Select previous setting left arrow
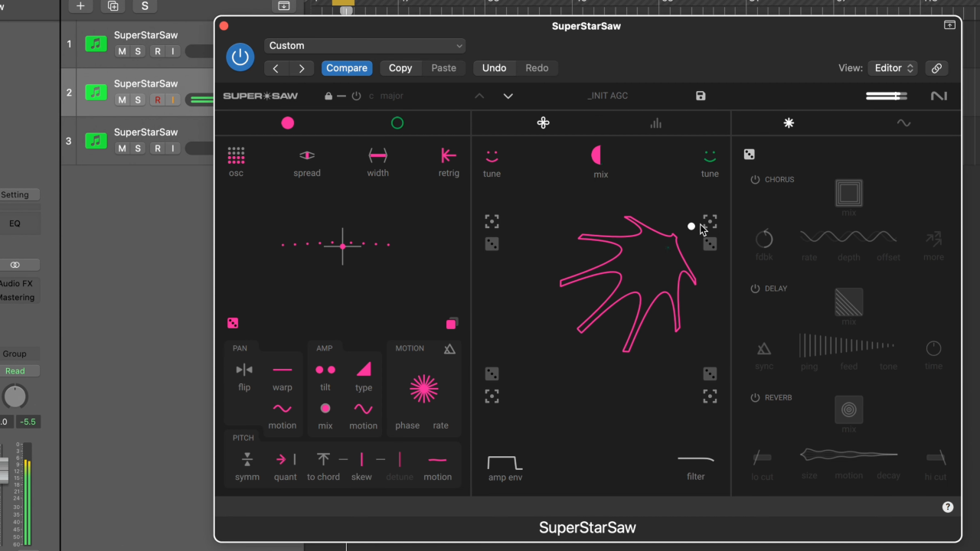Image resolution: width=980 pixels, height=551 pixels. pyautogui.click(x=276, y=68)
